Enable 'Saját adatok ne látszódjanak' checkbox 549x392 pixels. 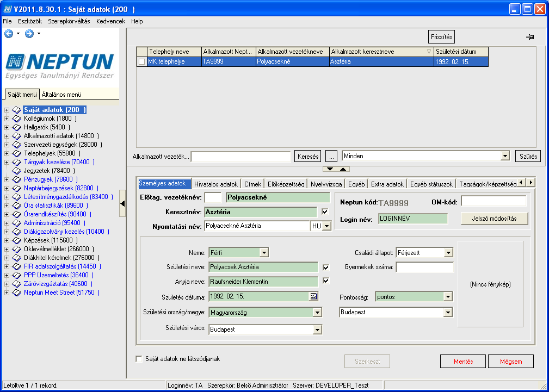[x=139, y=359]
